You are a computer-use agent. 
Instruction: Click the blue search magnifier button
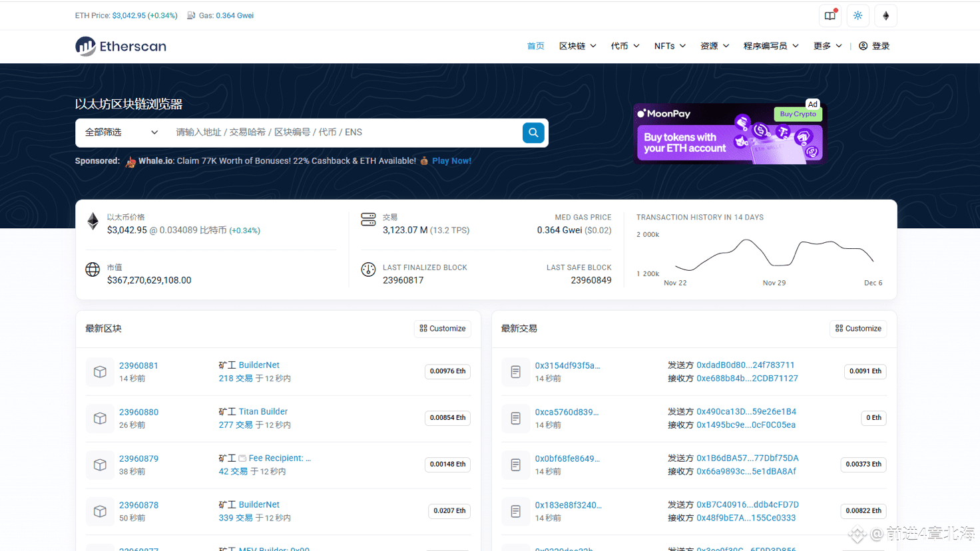(533, 133)
